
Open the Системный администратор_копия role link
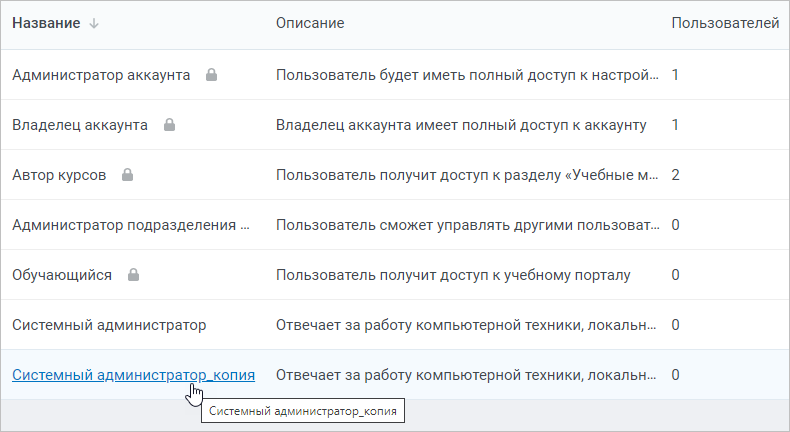point(134,375)
